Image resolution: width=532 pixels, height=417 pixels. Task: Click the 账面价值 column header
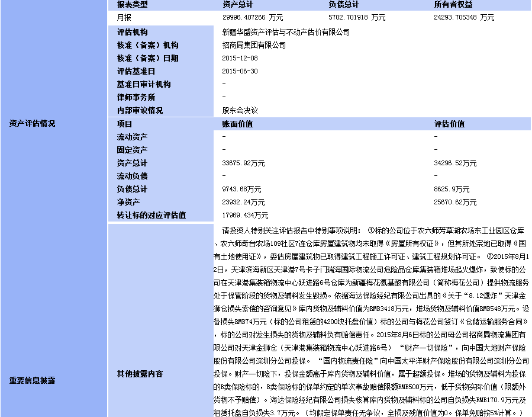[237, 124]
